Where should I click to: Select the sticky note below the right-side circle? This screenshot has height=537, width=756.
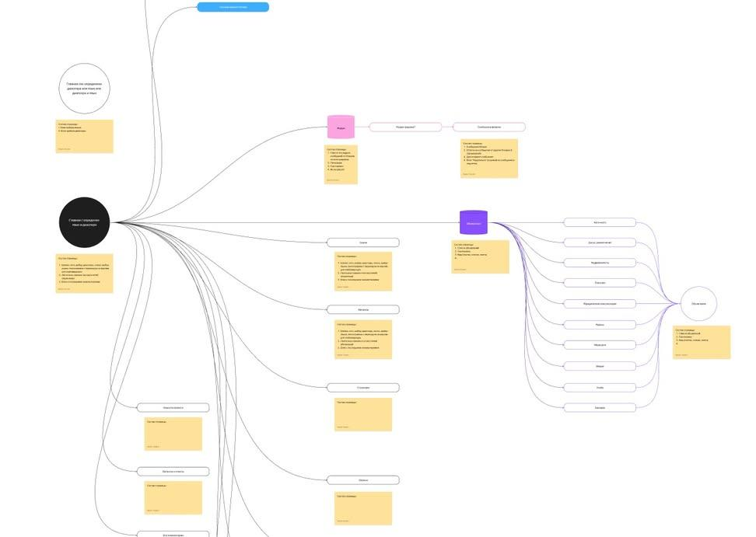point(702,343)
